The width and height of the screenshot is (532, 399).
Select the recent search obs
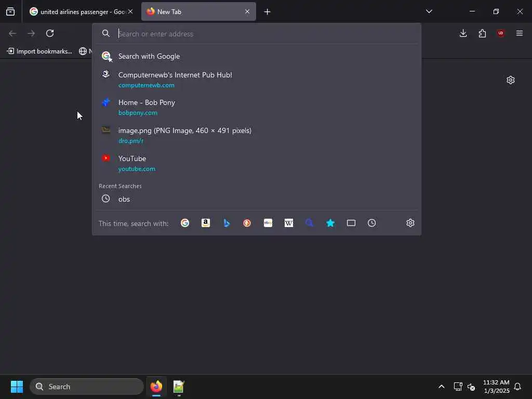pyautogui.click(x=257, y=199)
